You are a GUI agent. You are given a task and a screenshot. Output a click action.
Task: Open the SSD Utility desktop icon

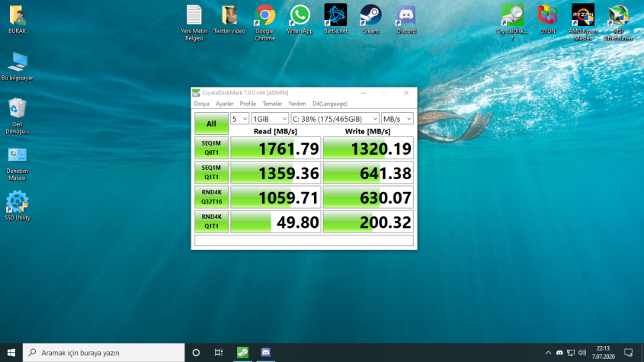(x=17, y=203)
